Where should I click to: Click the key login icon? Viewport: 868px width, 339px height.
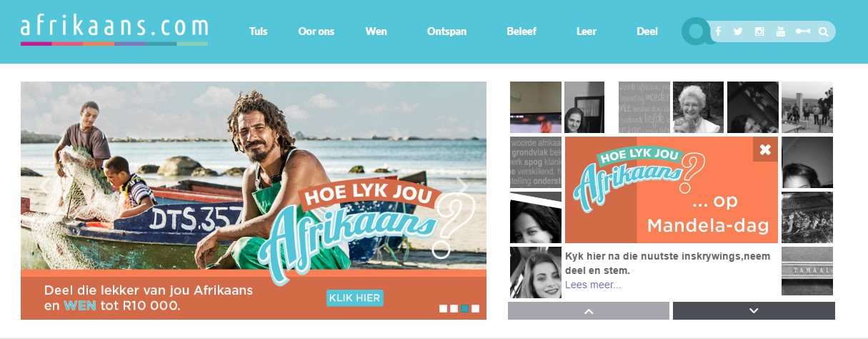[803, 31]
